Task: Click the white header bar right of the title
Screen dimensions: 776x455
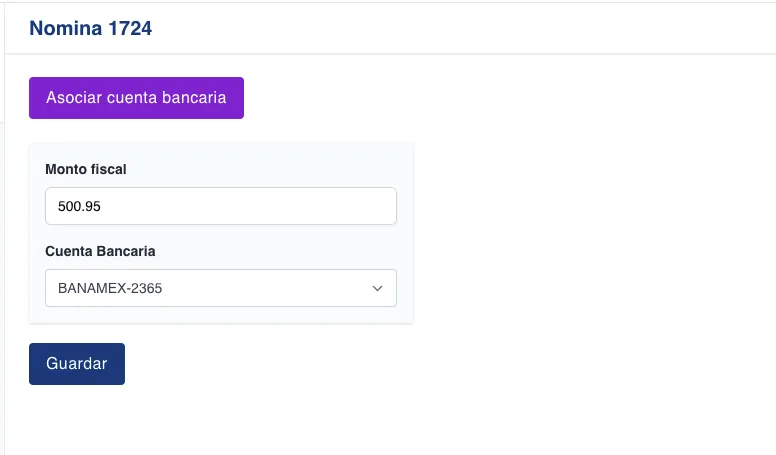Action: 460,28
